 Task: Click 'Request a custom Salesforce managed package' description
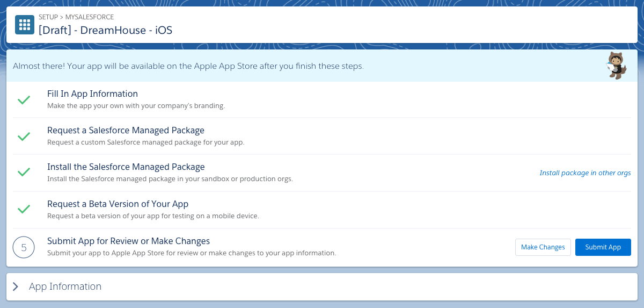click(145, 142)
